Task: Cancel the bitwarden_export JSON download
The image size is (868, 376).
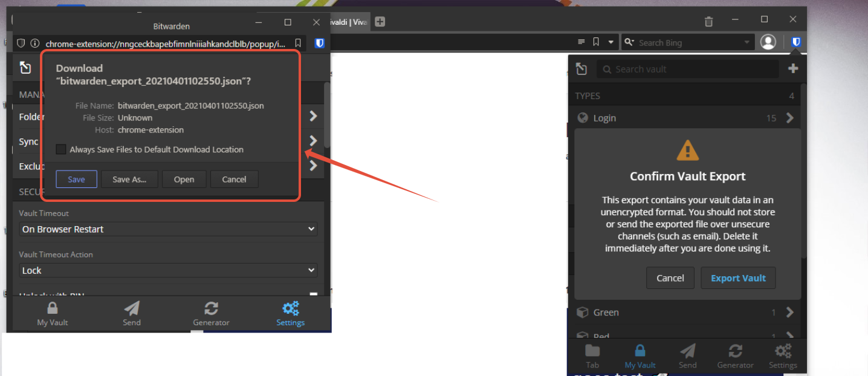Action: point(234,179)
